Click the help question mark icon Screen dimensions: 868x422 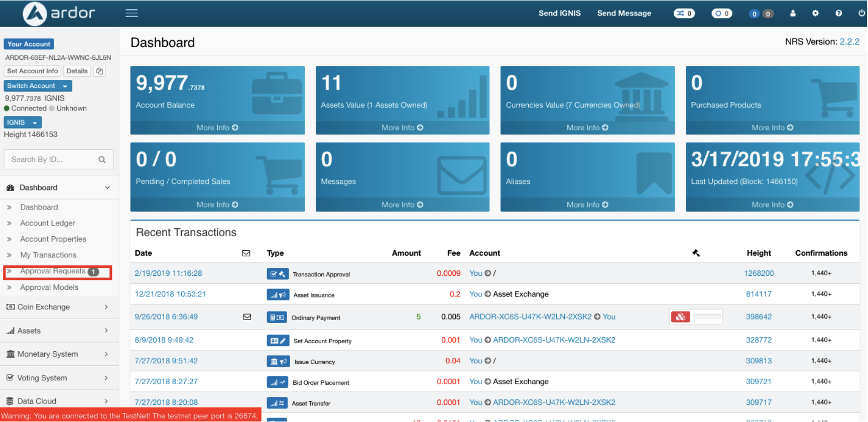(x=838, y=13)
